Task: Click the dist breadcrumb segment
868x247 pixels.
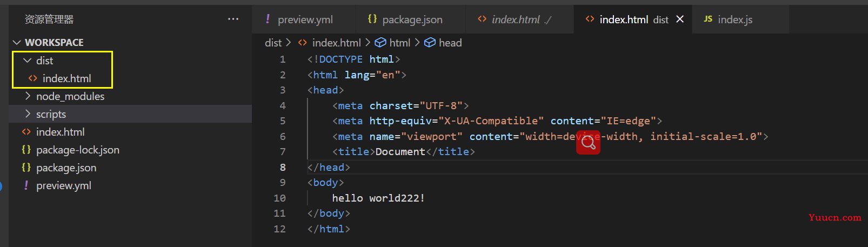Action: click(x=273, y=43)
